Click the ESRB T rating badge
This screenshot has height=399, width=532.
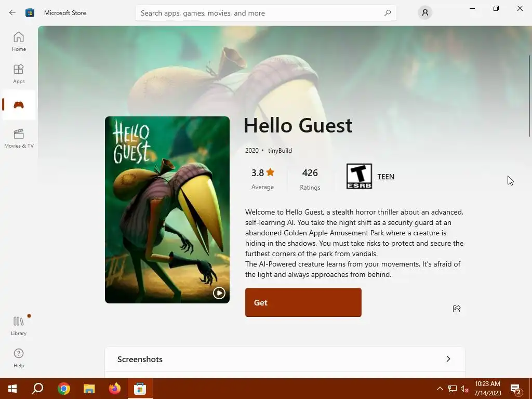[359, 177]
